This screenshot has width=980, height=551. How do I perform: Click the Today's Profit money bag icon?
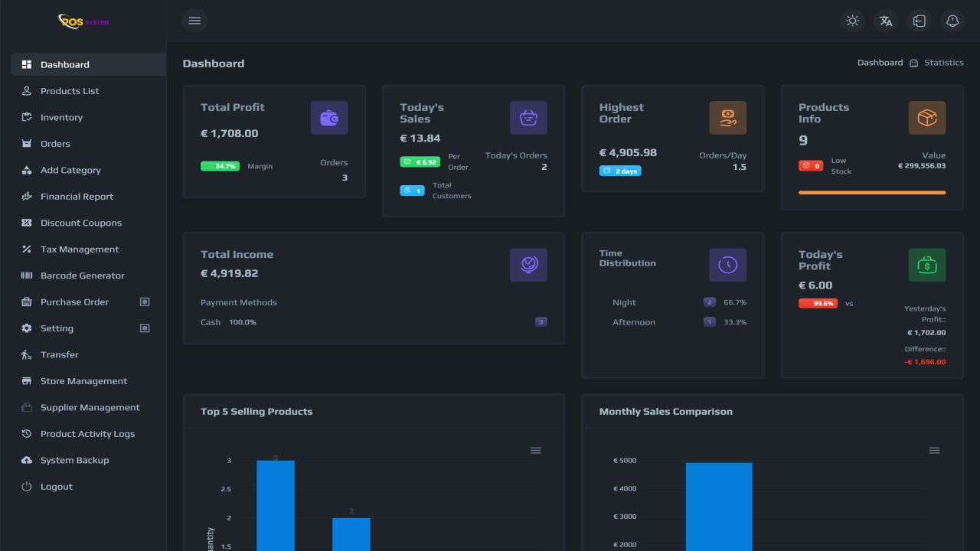927,265
